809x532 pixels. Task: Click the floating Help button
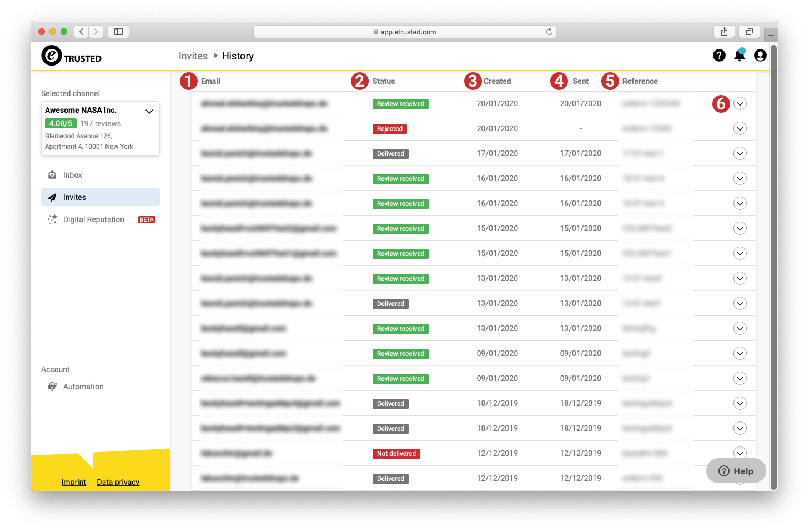[736, 471]
